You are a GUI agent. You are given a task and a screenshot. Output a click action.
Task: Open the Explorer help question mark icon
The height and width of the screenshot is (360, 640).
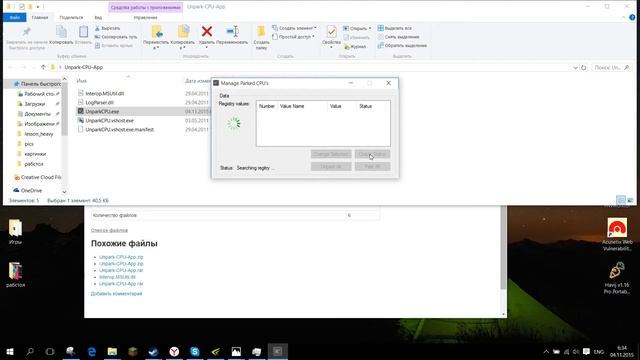pos(632,17)
